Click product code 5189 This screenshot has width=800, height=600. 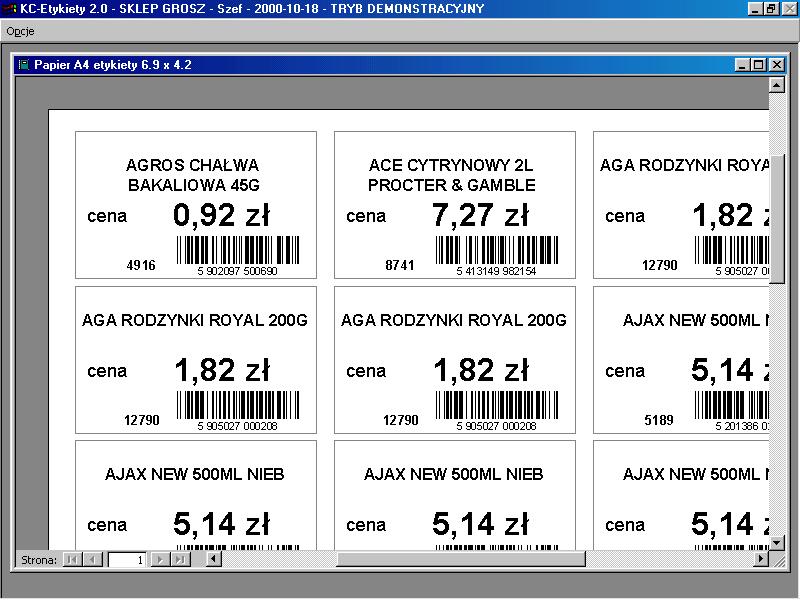click(659, 420)
